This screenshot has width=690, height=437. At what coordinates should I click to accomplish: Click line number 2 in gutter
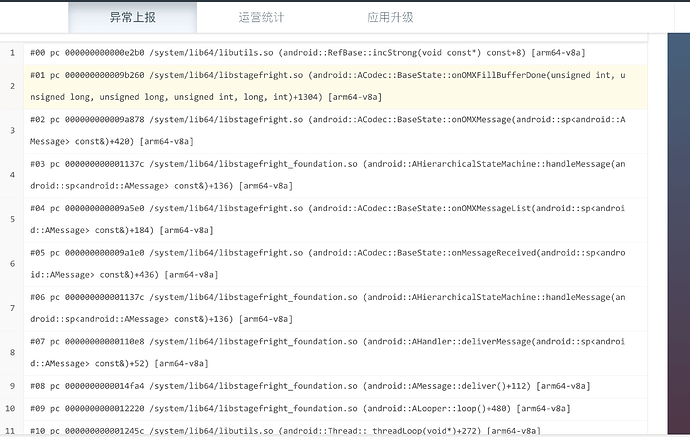[x=12, y=86]
